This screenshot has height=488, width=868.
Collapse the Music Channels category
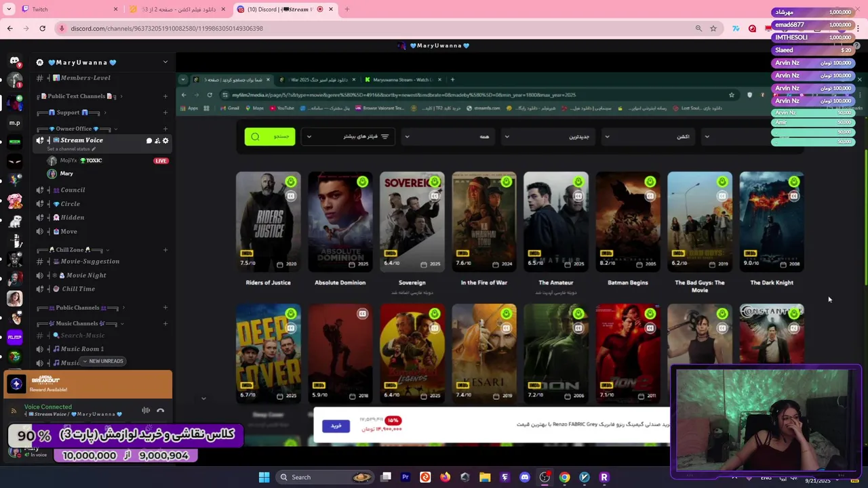tap(81, 323)
